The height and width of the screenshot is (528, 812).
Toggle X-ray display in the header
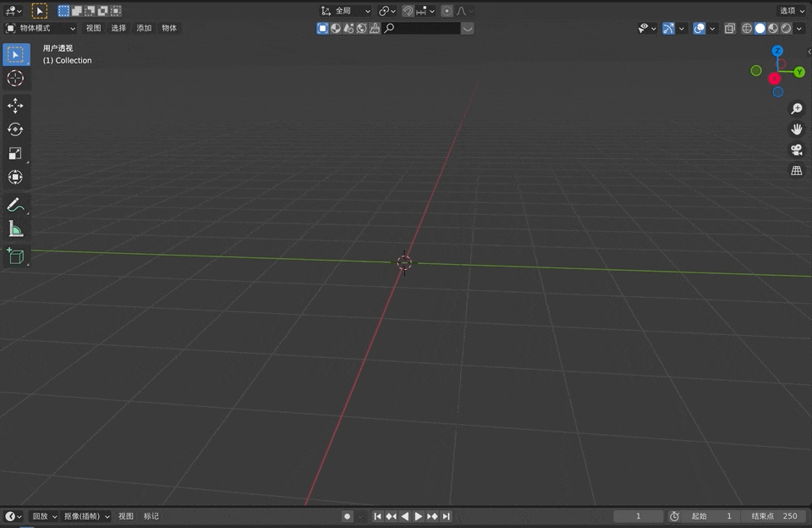click(730, 28)
